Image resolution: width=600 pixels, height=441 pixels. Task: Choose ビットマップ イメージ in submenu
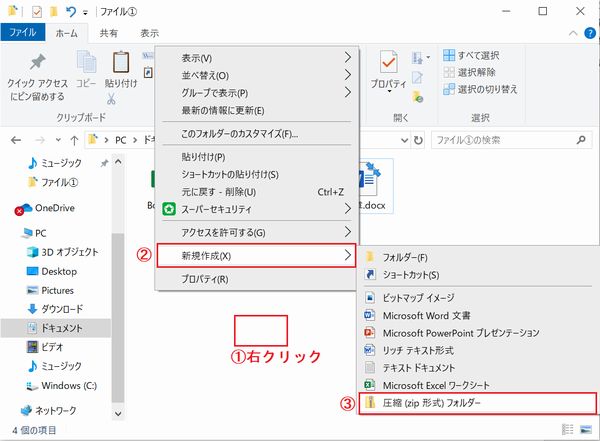pos(478,297)
